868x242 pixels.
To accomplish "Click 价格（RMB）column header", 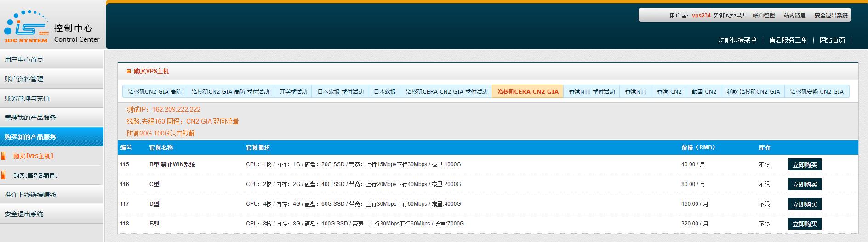I will [x=698, y=147].
